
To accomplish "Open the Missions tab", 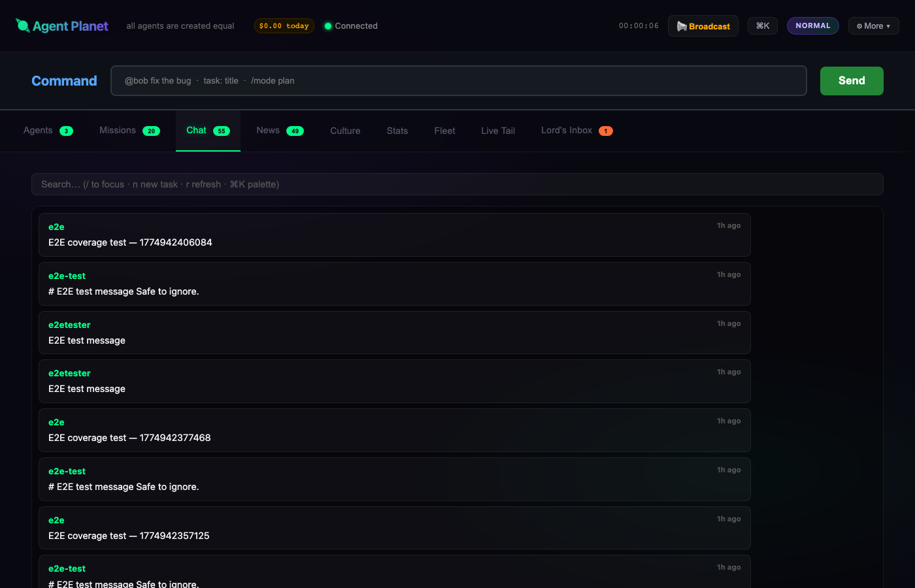I will [x=129, y=131].
